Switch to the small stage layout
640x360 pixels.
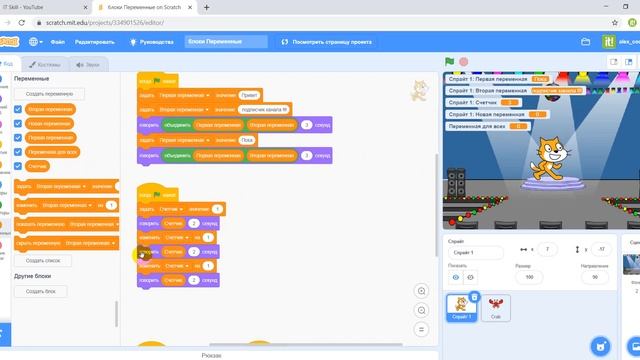click(x=613, y=62)
